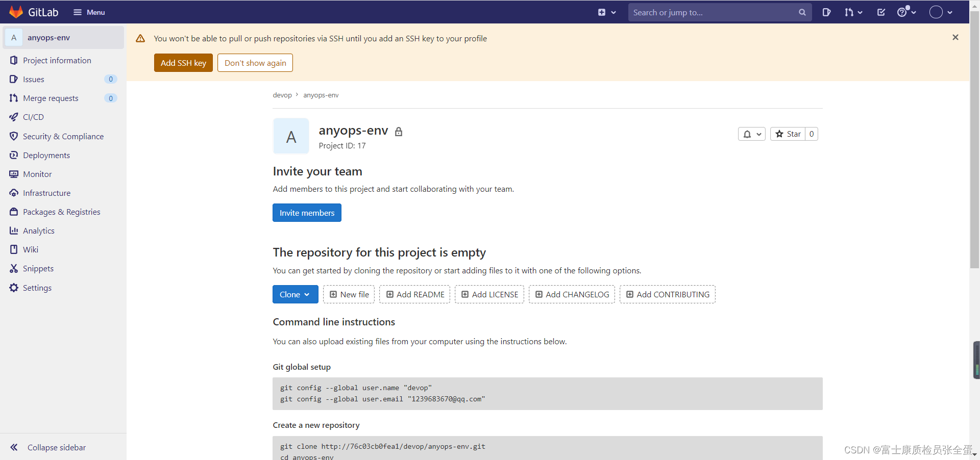The height and width of the screenshot is (460, 980).
Task: Open the Menu hamburger button
Action: point(89,12)
